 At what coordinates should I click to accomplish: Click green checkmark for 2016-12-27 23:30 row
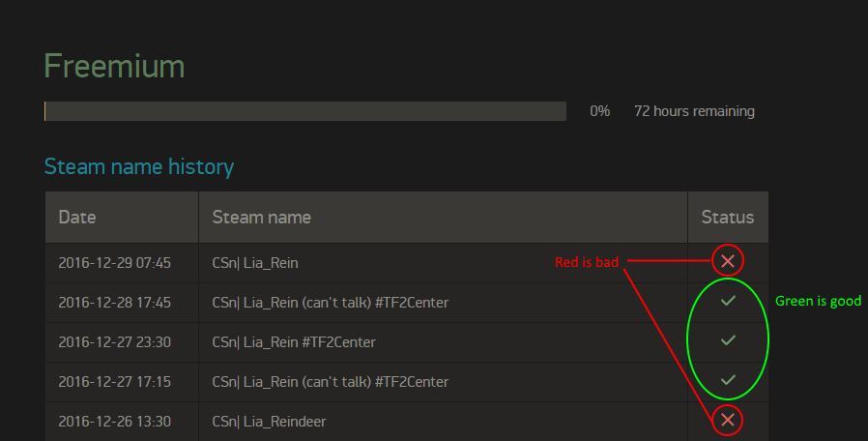728,340
